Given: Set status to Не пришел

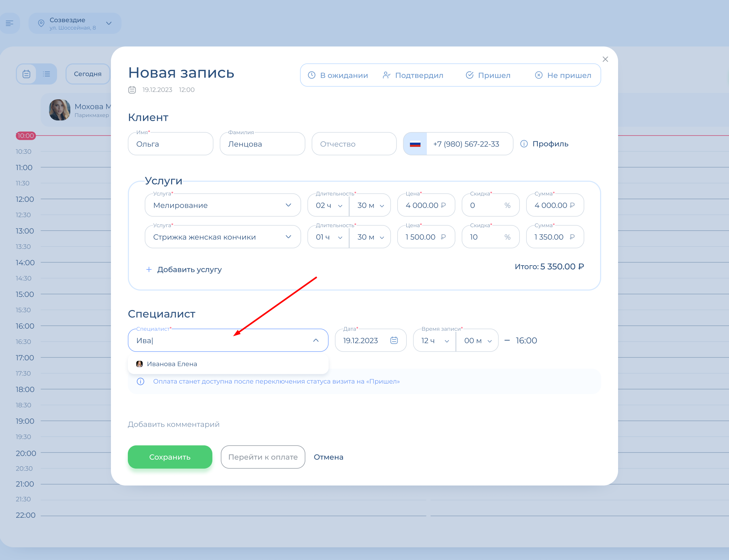Looking at the screenshot, I should pyautogui.click(x=563, y=75).
